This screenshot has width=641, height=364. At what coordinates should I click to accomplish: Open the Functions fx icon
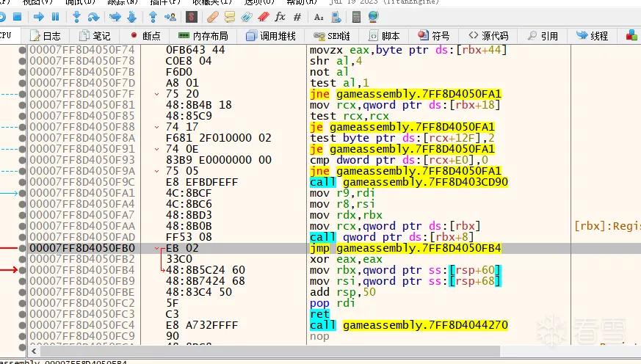click(x=280, y=17)
